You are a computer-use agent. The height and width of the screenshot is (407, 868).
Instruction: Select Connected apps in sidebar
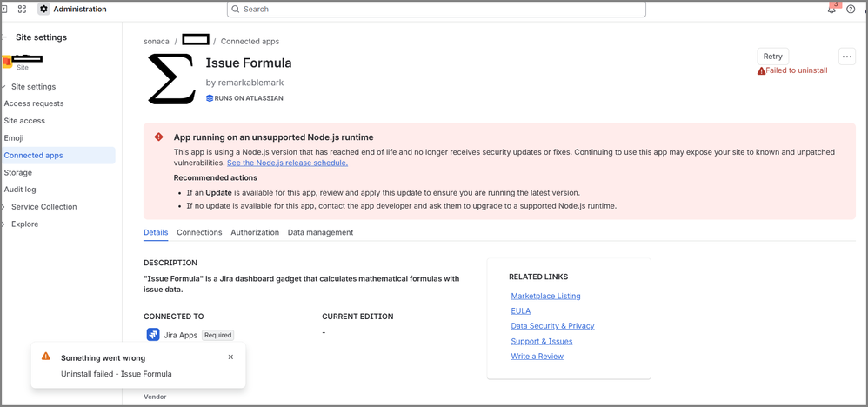[58, 156]
